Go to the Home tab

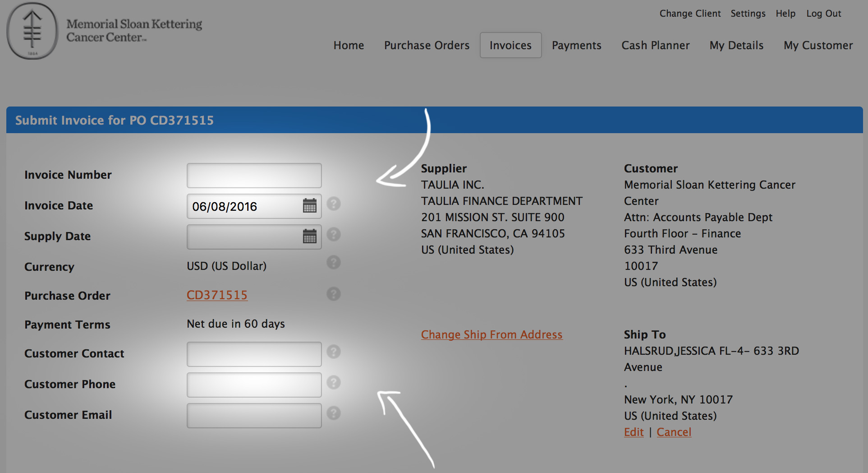(349, 46)
